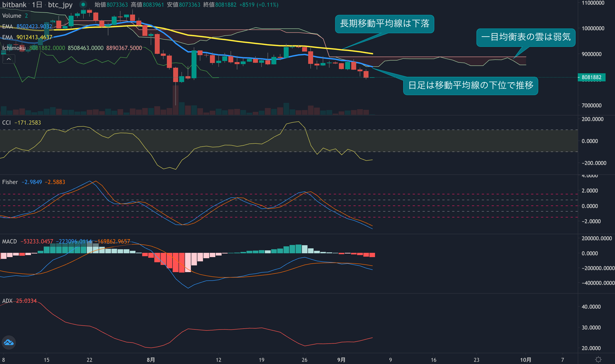615x364 pixels.
Task: Click the bitbank symbol title
Action: pos(14,5)
